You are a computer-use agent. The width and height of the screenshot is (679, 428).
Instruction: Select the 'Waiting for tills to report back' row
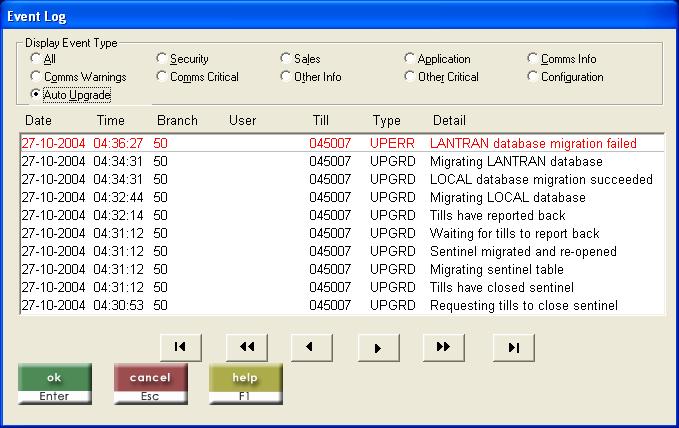click(x=342, y=233)
